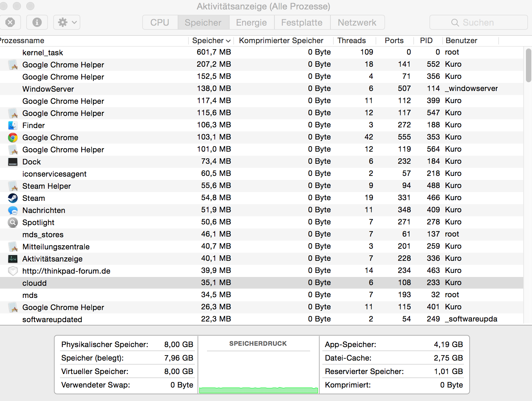Click icon of Chrome Helper using 207,2 MB

click(13, 65)
